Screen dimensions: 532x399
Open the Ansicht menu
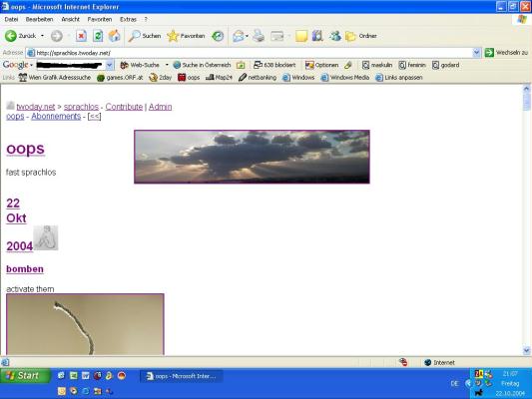70,19
